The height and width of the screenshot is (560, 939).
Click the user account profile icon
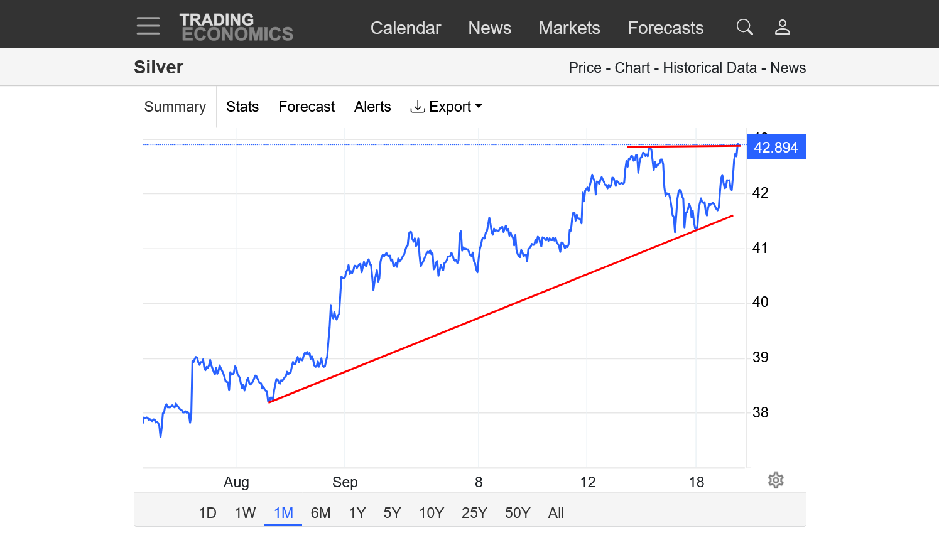pos(782,27)
